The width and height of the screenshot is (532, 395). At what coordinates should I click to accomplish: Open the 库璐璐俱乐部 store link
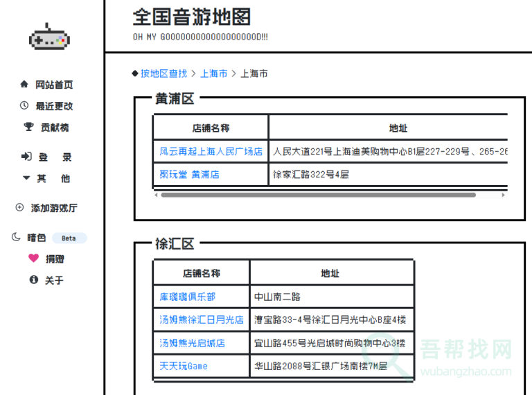(187, 297)
